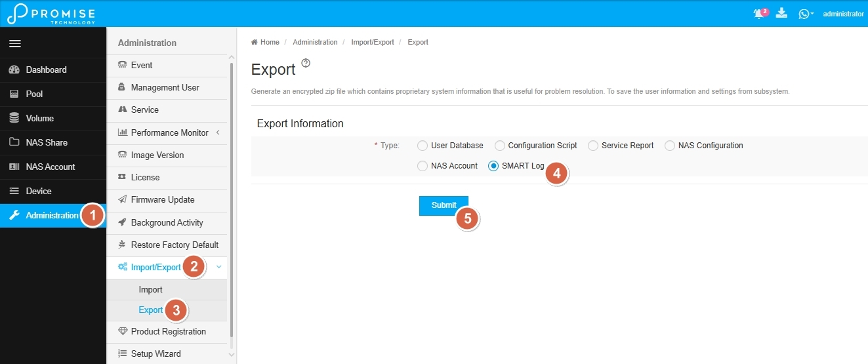This screenshot has height=364, width=868.
Task: Click the NAS Account icon
Action: point(14,167)
